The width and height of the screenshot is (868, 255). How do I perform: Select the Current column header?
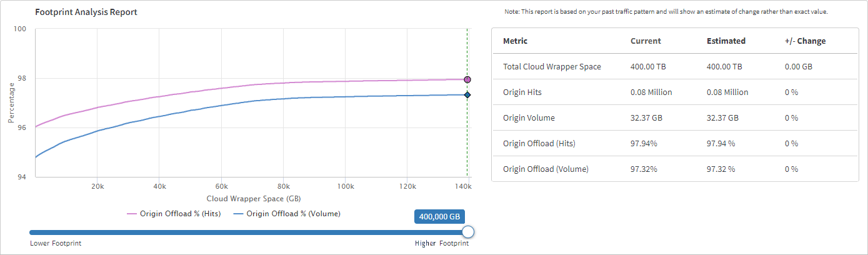coord(646,41)
